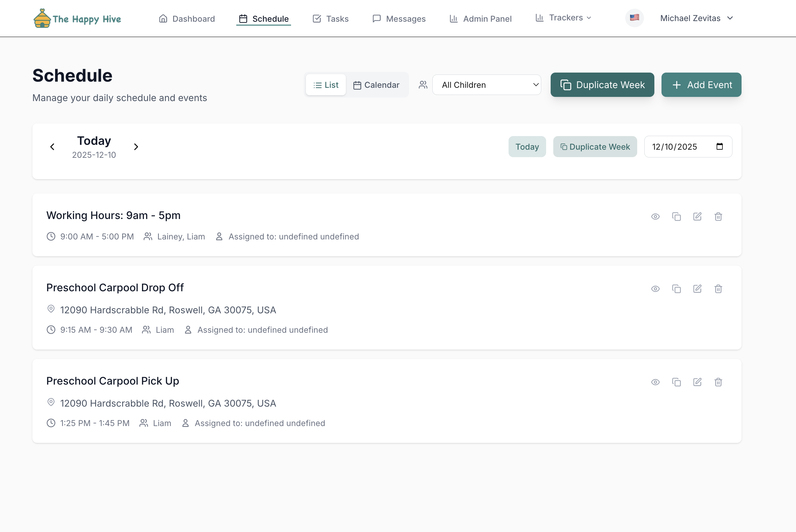796x532 pixels.
Task: Go to the Tasks tab
Action: (x=331, y=19)
